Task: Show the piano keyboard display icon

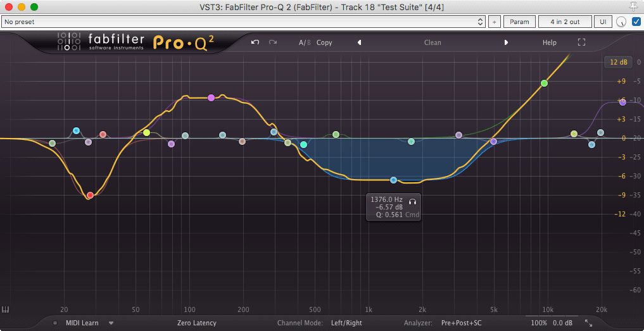Action: click(5, 309)
